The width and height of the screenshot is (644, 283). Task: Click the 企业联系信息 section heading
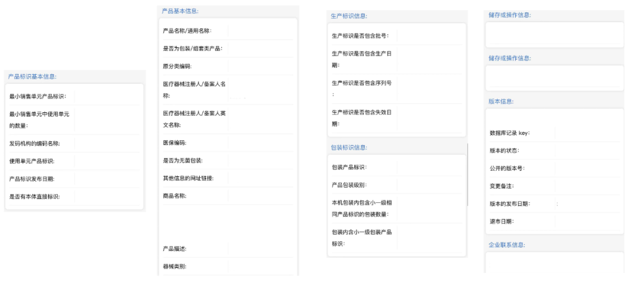click(507, 245)
